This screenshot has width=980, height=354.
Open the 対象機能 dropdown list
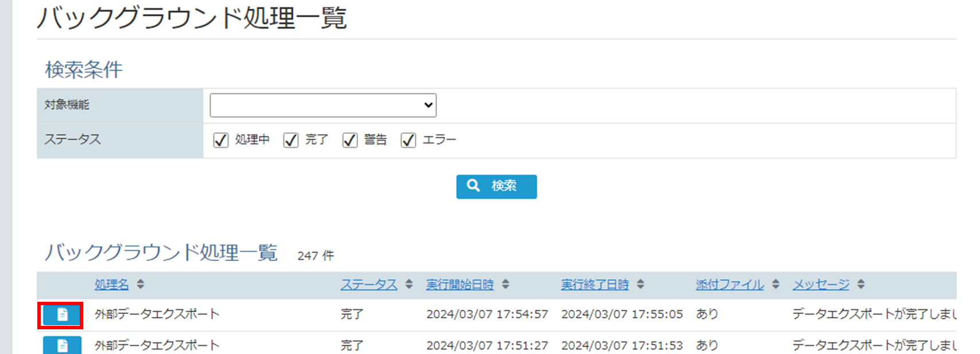(x=323, y=106)
